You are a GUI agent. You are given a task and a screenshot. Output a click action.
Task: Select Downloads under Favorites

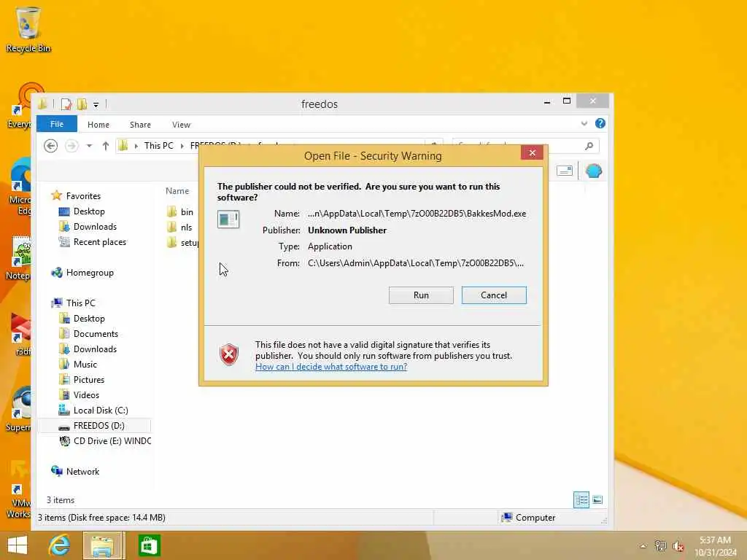[x=95, y=227]
